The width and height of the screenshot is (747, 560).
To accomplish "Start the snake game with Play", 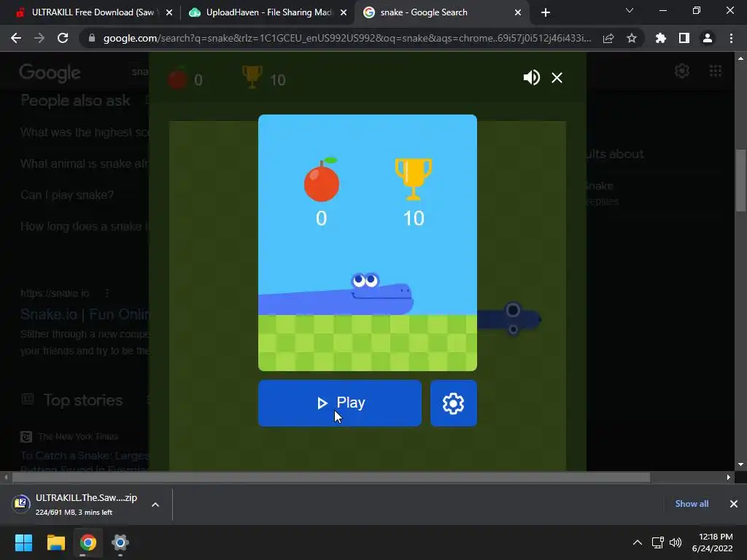I will [340, 402].
